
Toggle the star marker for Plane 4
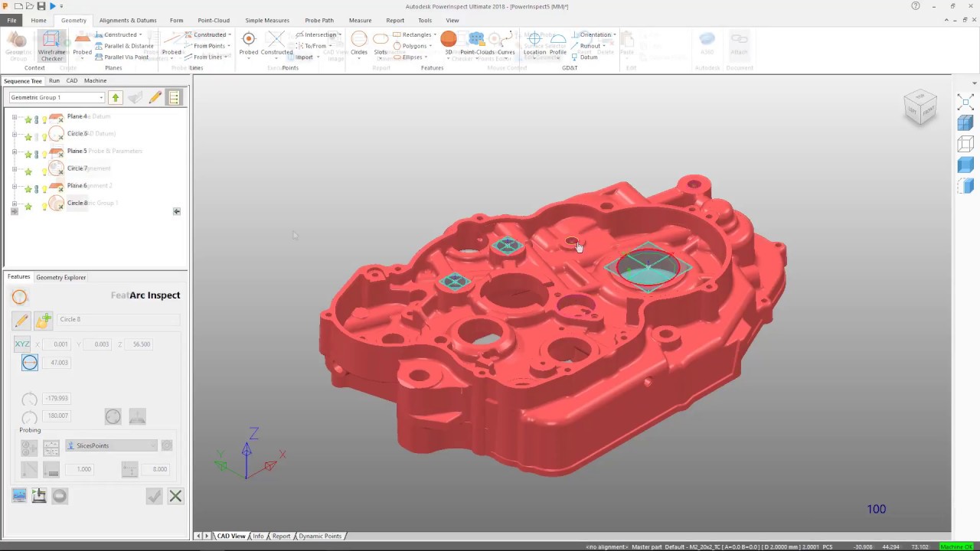point(28,119)
